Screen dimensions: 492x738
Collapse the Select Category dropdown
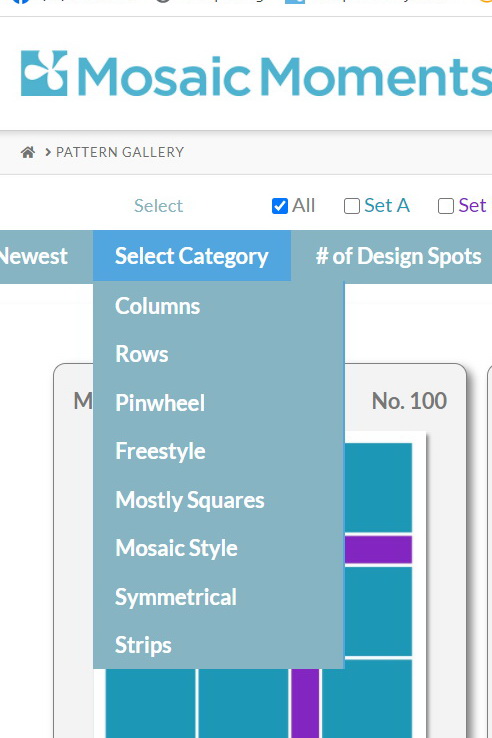click(x=192, y=256)
